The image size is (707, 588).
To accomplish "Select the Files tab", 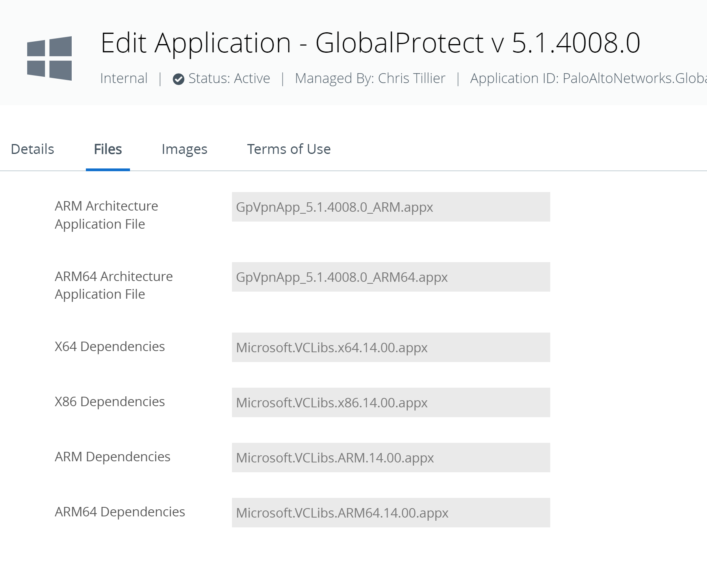I will point(108,149).
